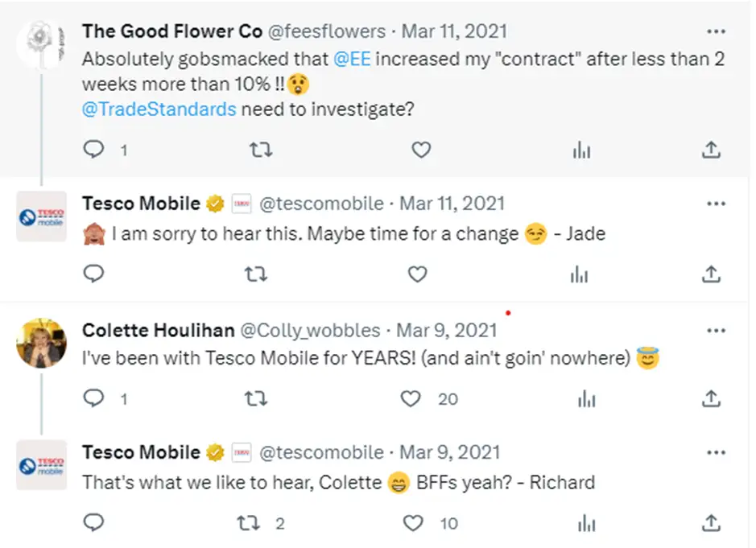Open the reply icon on The Good Flower Co tweet
The height and width of the screenshot is (548, 756).
point(94,149)
